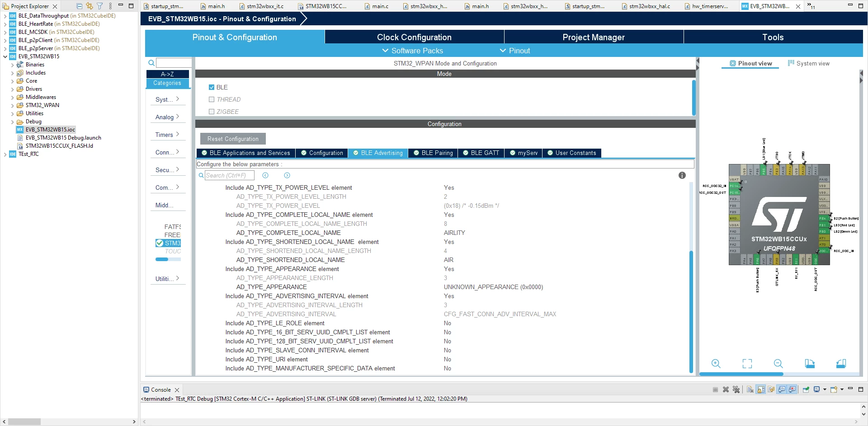Open Project Explorer view menu (three dots)
Viewport: 868px width, 426px height.
[x=110, y=6]
